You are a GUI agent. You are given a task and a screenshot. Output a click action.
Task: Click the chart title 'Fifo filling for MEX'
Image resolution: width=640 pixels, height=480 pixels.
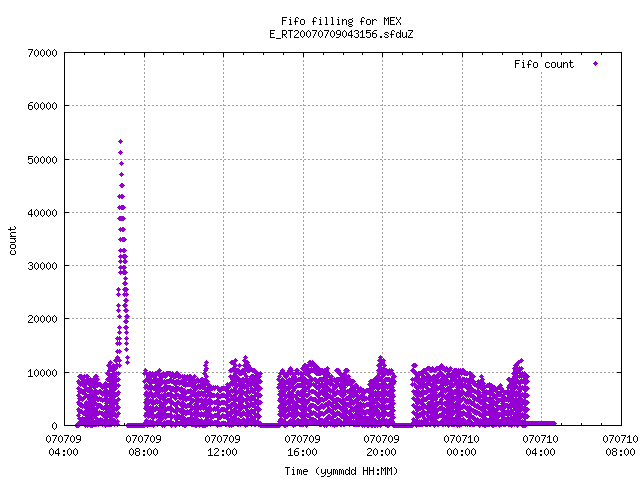pyautogui.click(x=341, y=21)
